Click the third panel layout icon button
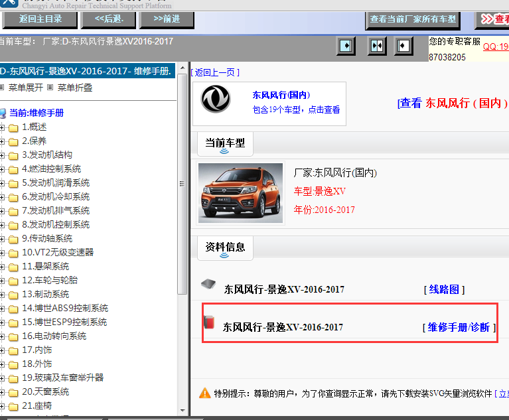The height and width of the screenshot is (420, 509). click(x=403, y=46)
